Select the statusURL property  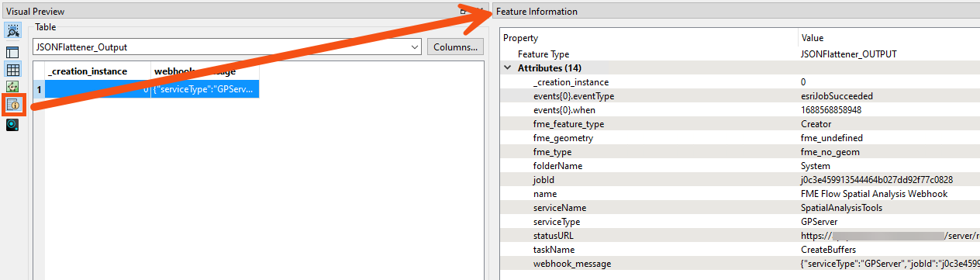point(553,235)
